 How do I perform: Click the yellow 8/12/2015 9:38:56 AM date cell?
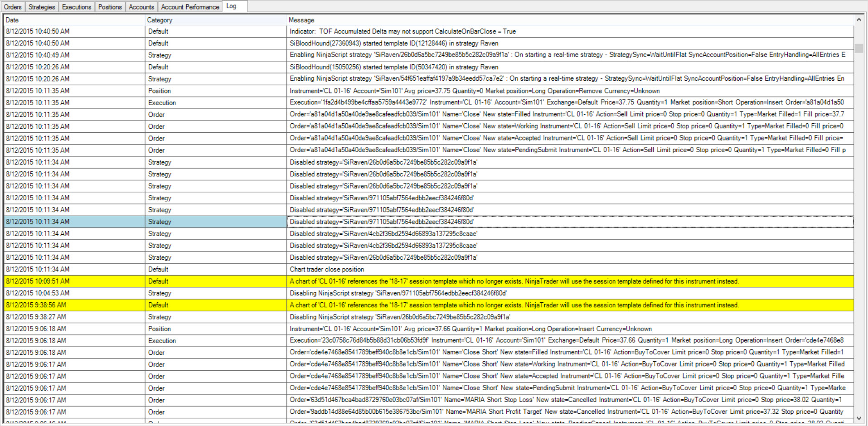[74, 305]
